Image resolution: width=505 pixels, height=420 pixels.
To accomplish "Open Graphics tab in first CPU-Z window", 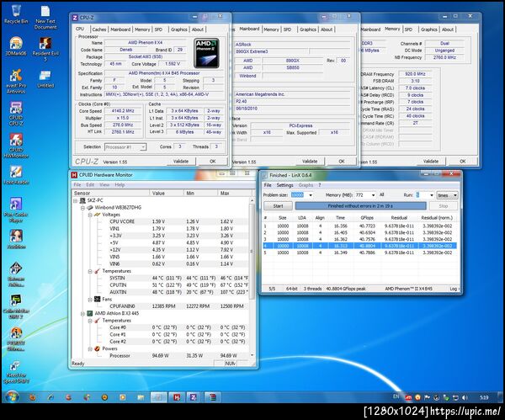I will coord(178,29).
